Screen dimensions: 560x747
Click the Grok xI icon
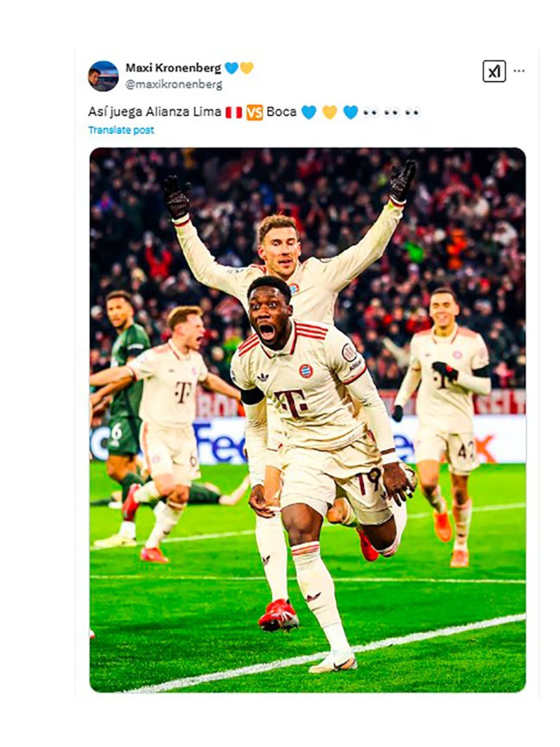pos(494,71)
